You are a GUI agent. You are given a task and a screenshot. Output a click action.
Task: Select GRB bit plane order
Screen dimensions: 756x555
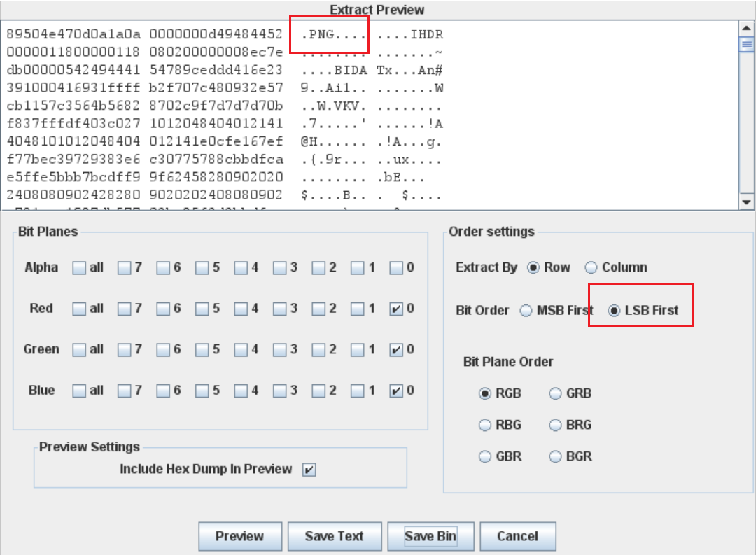(x=555, y=393)
